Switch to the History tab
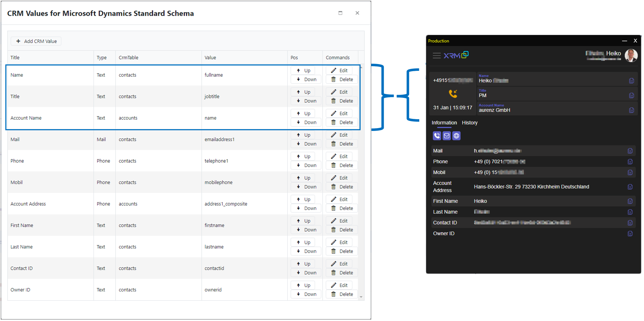This screenshot has height=321, width=644. [469, 123]
